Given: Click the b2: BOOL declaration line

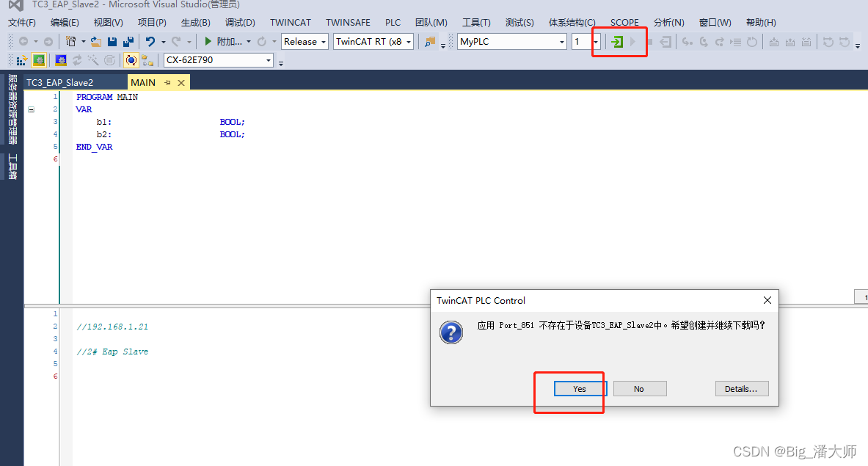Looking at the screenshot, I should (x=170, y=134).
